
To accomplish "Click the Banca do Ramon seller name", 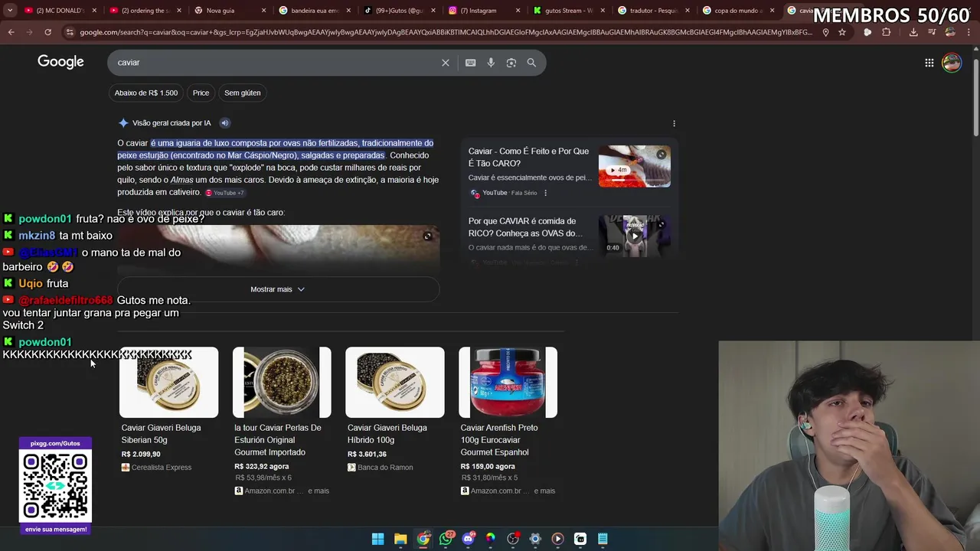I will coord(385,468).
